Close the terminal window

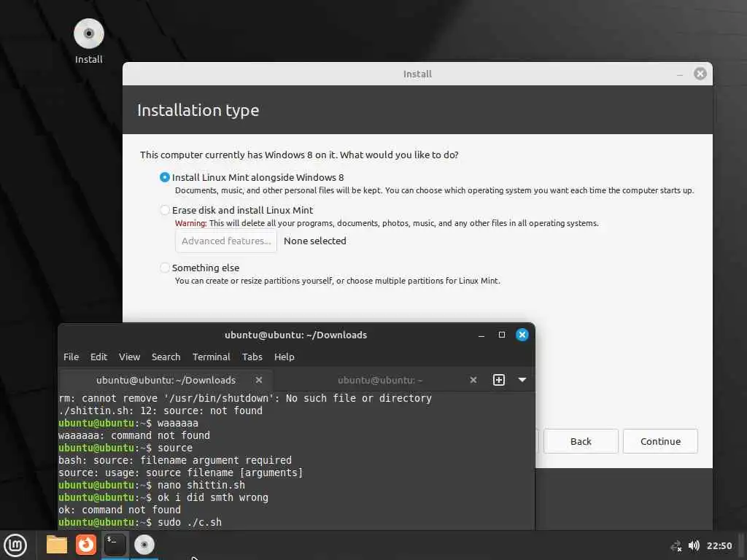click(x=522, y=335)
